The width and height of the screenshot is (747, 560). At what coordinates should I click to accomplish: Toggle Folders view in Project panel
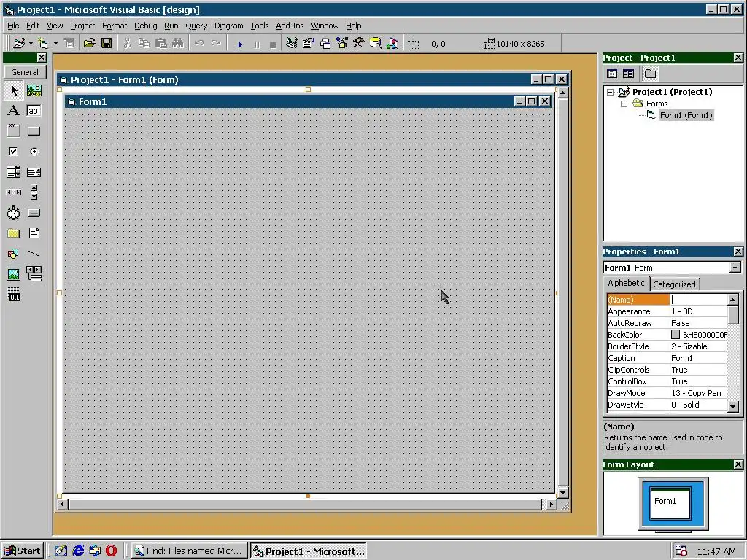click(650, 74)
